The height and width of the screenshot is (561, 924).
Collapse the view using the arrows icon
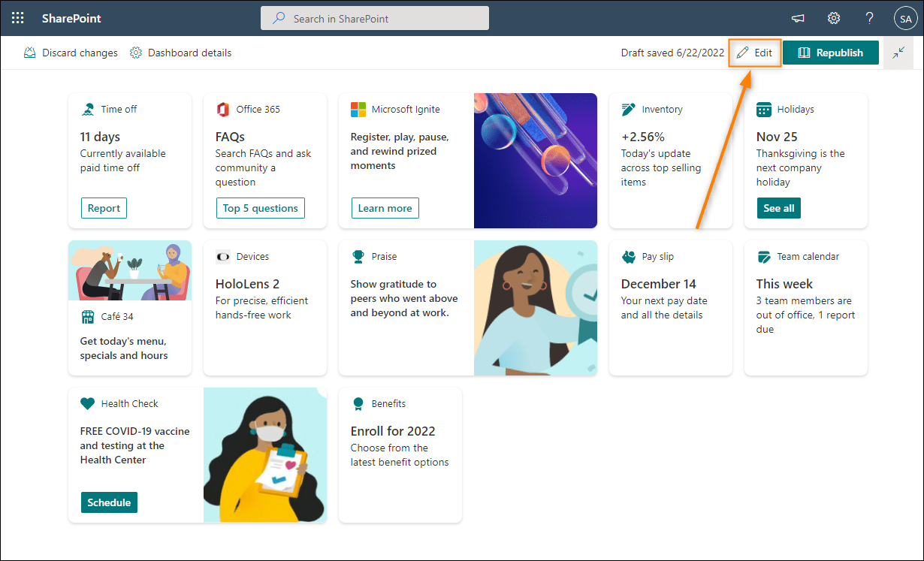pyautogui.click(x=898, y=53)
